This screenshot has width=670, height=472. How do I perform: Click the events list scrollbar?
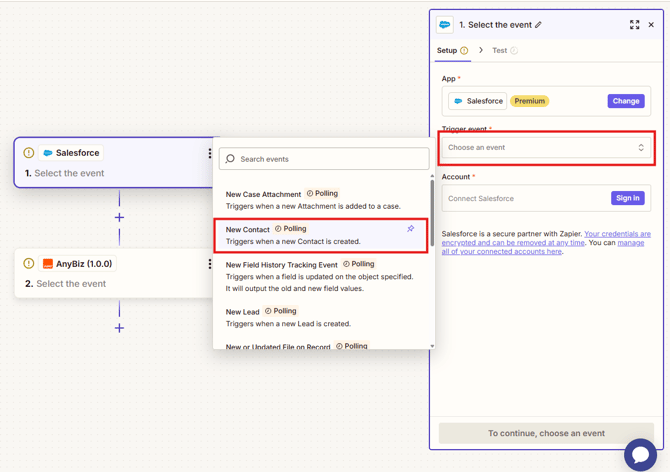432,214
